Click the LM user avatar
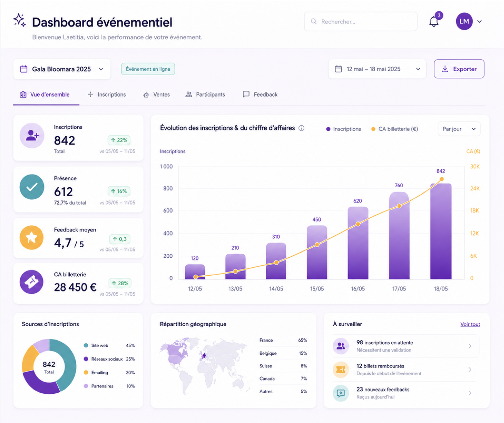This screenshot has height=423, width=504. [464, 22]
